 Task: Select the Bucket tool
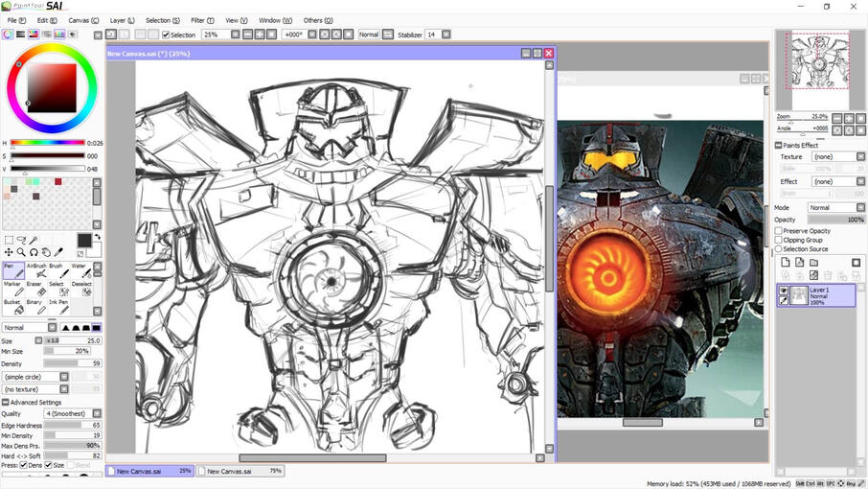[x=13, y=307]
